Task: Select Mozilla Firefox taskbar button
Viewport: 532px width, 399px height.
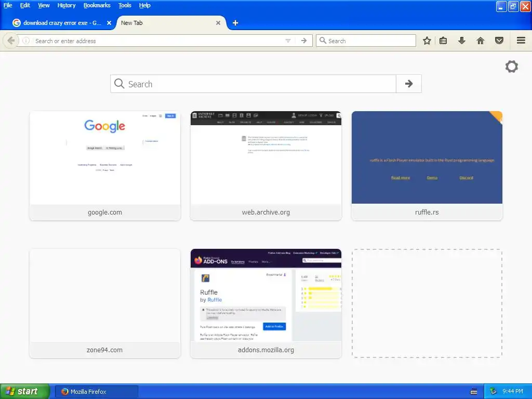Action: (x=96, y=392)
